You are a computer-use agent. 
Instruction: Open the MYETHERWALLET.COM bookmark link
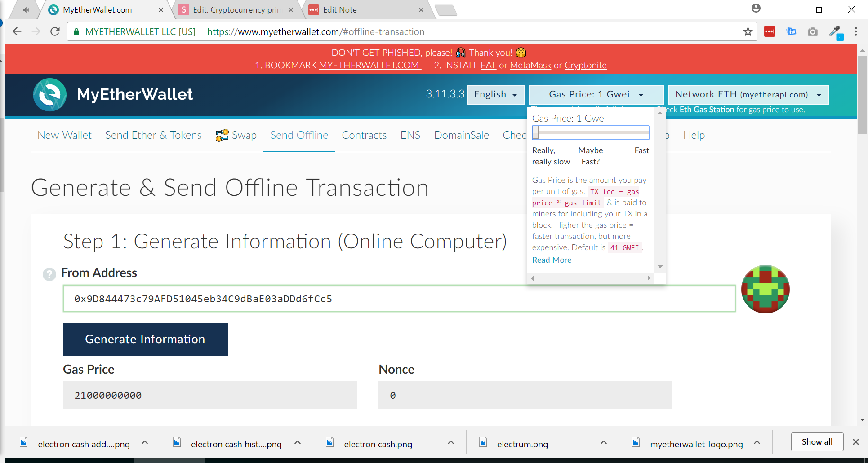coord(369,65)
